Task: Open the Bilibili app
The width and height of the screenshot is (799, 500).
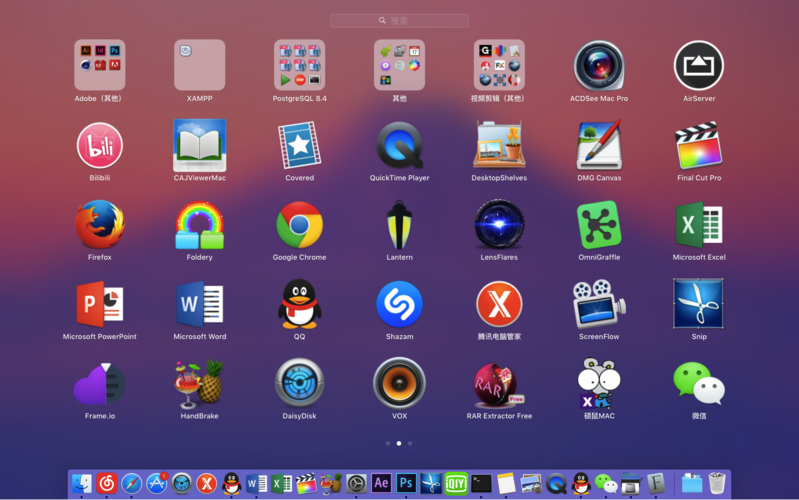Action: click(99, 146)
